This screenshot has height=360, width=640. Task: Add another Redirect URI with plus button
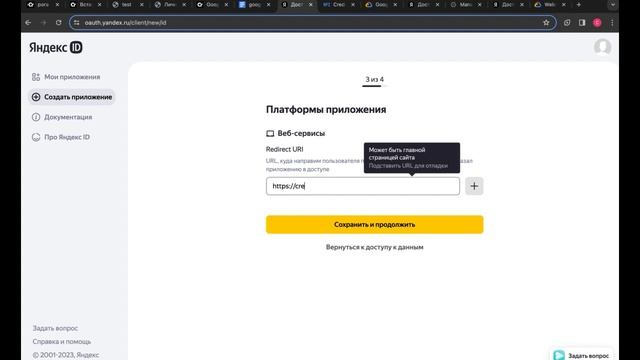474,186
